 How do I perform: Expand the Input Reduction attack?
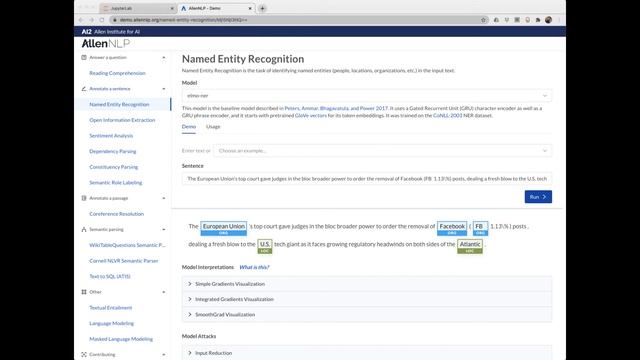[367, 353]
